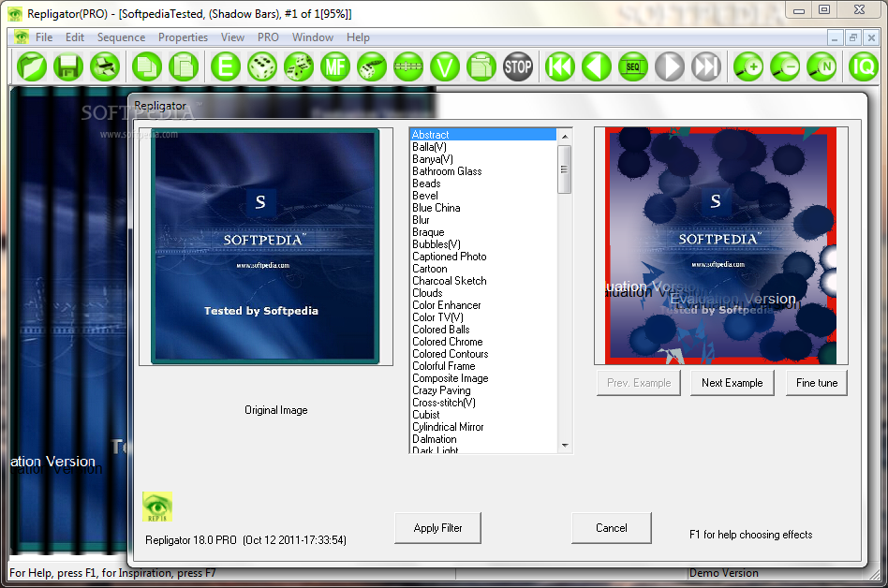Click the zoom out magnifier icon
The height and width of the screenshot is (588, 888).
[786, 66]
